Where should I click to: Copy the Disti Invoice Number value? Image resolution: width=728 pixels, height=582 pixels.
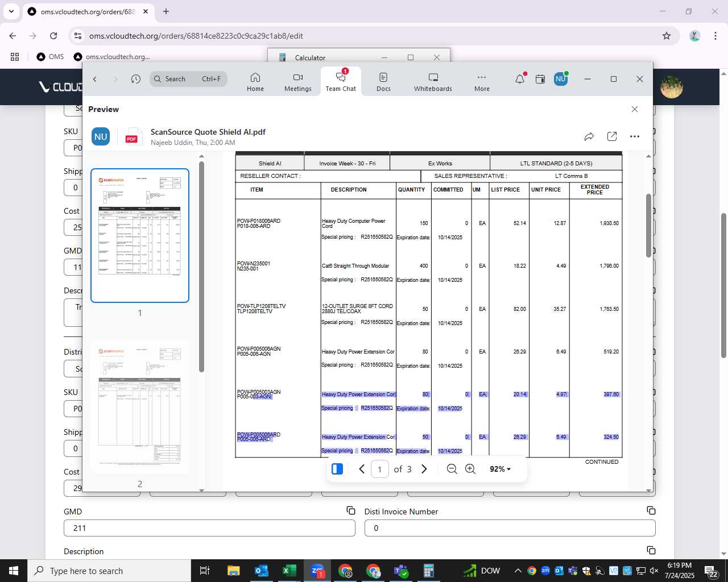(651, 510)
